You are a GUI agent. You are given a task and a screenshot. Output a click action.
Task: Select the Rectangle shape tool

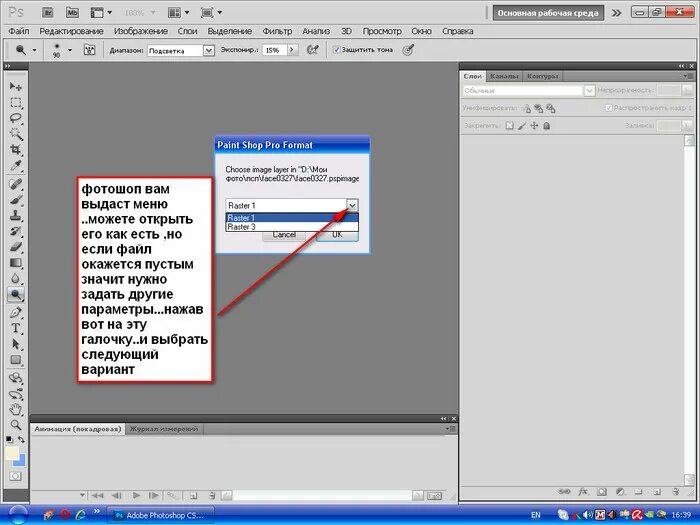click(x=16, y=360)
